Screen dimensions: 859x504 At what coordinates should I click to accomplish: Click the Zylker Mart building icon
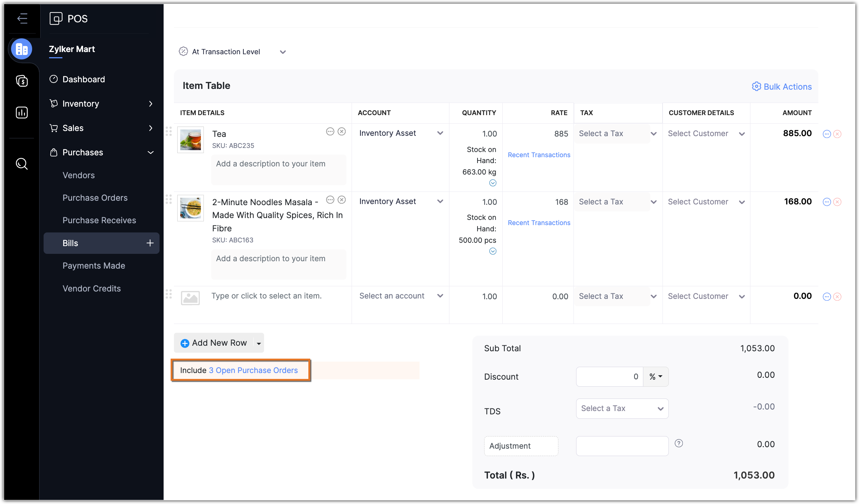pos(22,49)
